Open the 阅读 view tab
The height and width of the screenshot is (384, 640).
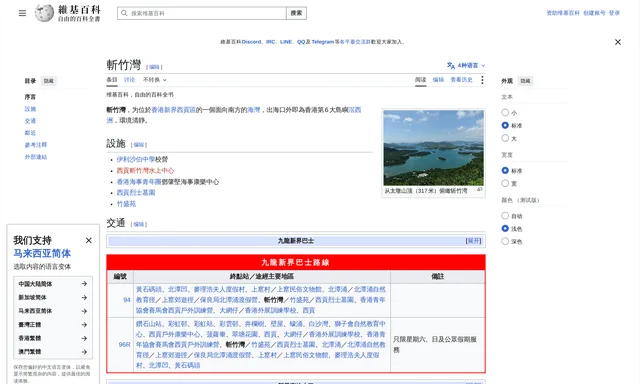click(420, 80)
